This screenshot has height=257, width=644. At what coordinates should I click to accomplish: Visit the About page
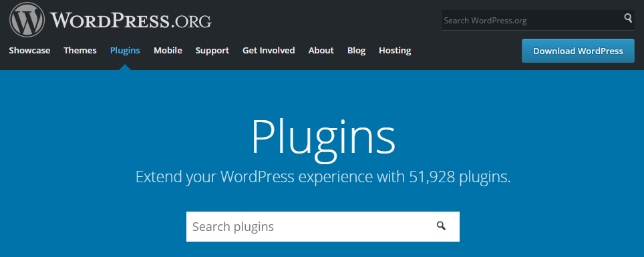321,51
